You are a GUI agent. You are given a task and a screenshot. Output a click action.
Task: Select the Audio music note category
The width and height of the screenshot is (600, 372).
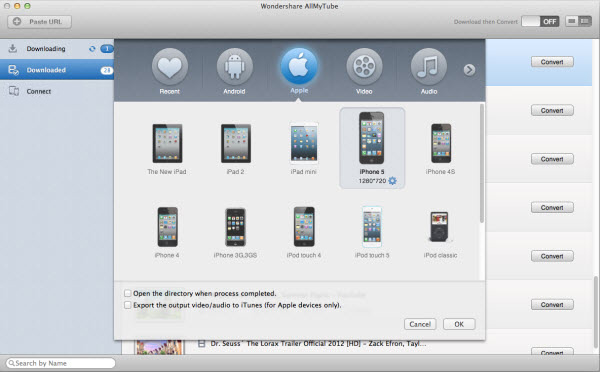point(429,67)
